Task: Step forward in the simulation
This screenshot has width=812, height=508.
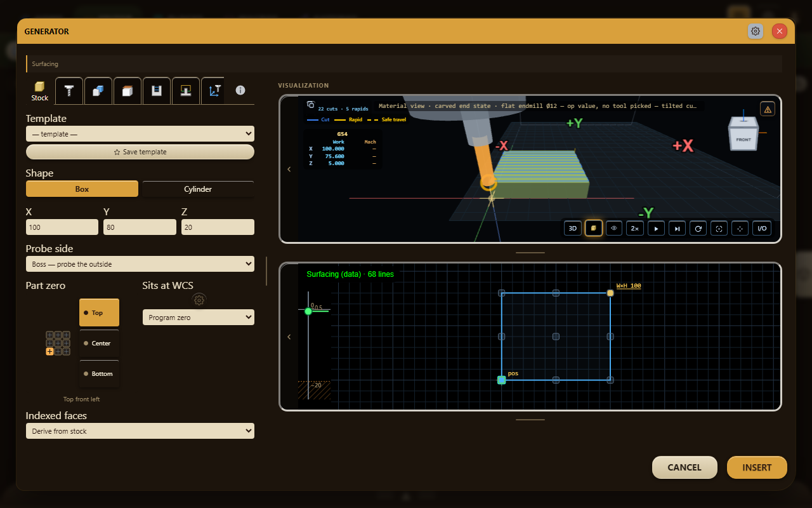Action: coord(677,228)
